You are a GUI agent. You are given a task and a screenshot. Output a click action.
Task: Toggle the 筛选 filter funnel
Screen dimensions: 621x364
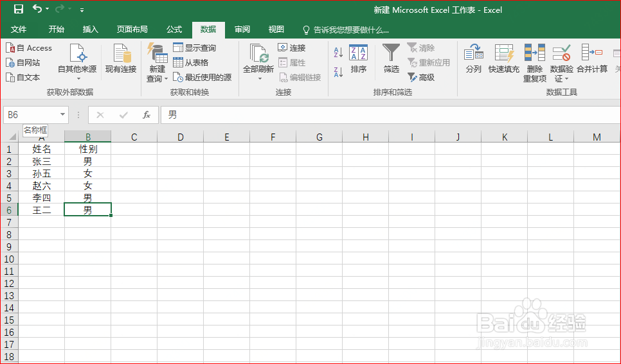click(392, 58)
